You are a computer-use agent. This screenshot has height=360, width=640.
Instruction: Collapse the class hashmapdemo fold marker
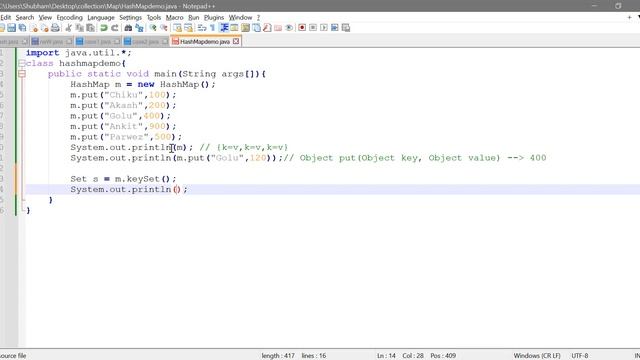click(x=22, y=63)
